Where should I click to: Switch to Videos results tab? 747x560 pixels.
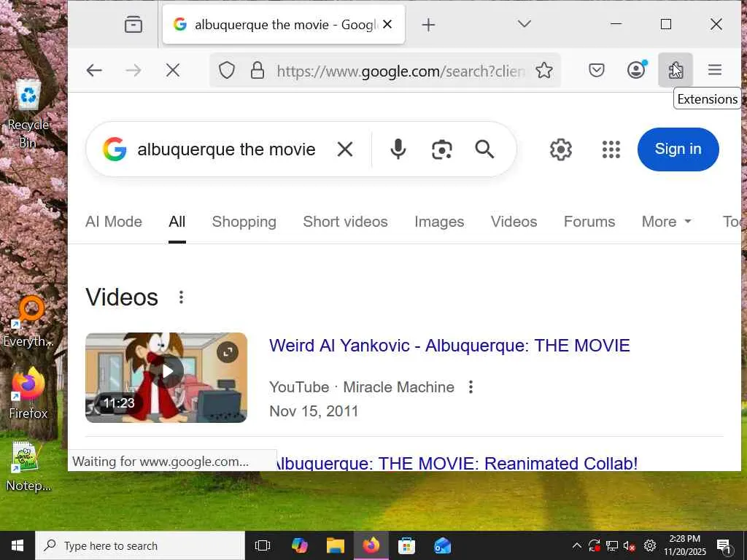click(x=514, y=222)
